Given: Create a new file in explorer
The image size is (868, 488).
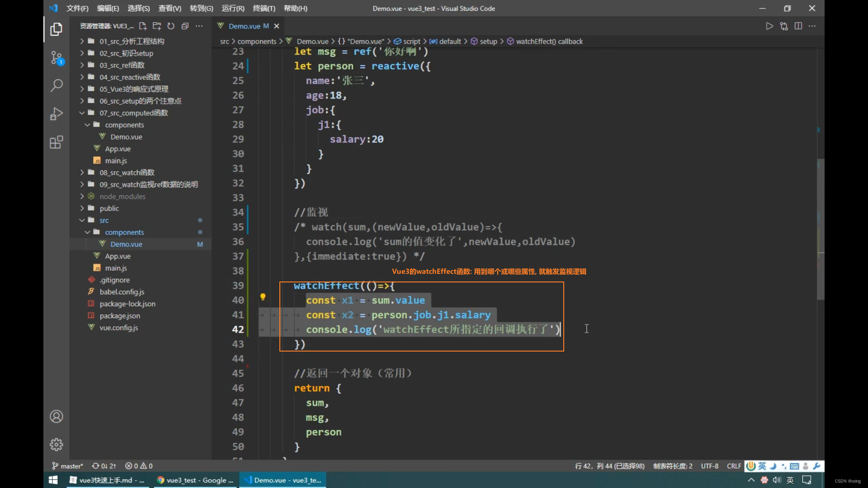Looking at the screenshot, I should (x=143, y=26).
